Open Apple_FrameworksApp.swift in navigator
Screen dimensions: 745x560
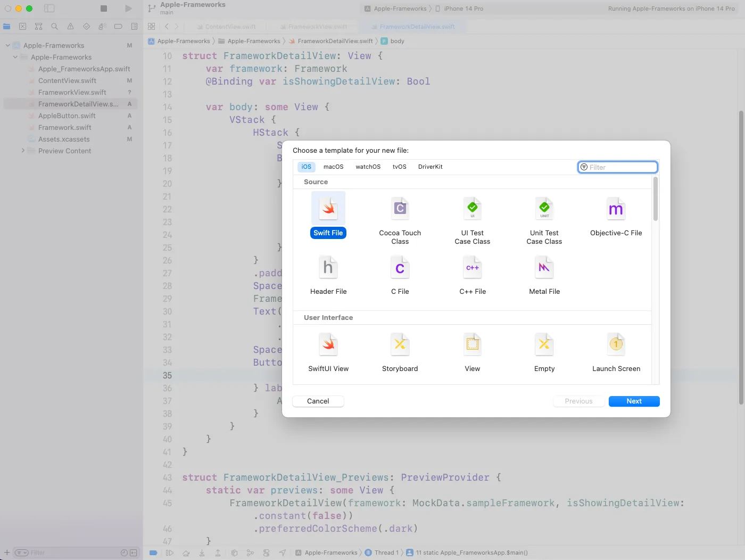click(x=84, y=69)
